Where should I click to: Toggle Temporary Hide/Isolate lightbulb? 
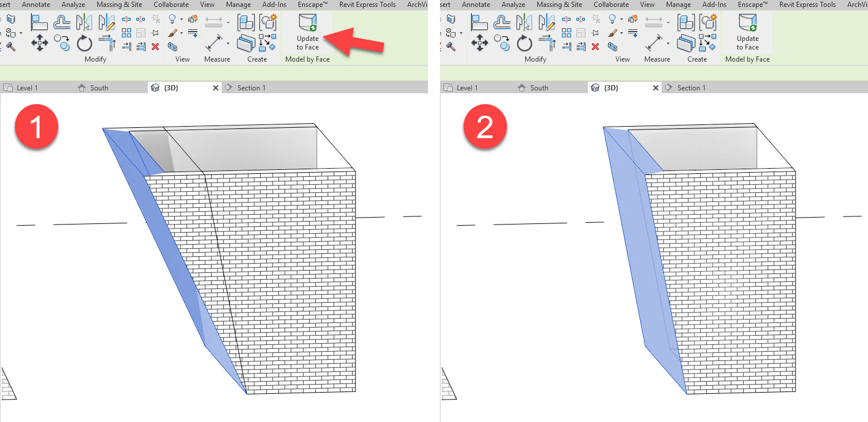tap(171, 19)
